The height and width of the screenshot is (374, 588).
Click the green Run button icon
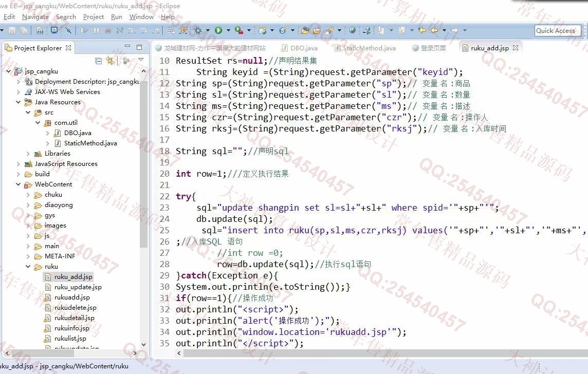(x=218, y=30)
